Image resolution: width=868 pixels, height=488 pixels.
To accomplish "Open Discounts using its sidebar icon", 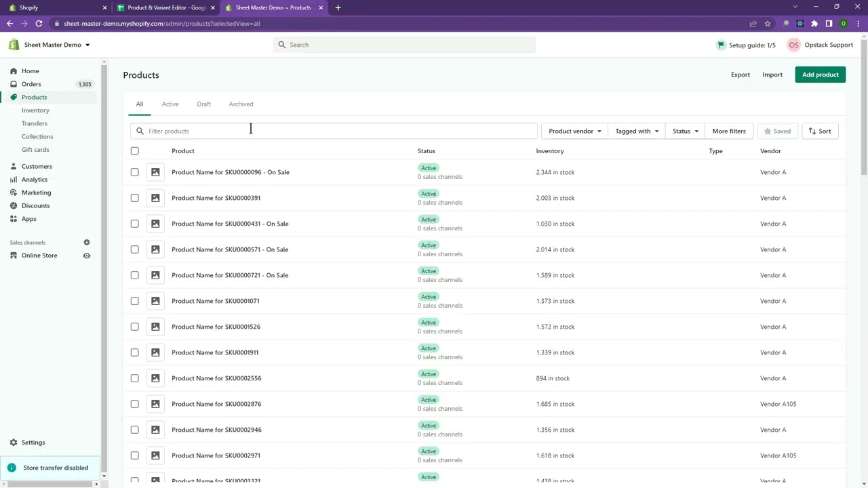I will 14,205.
